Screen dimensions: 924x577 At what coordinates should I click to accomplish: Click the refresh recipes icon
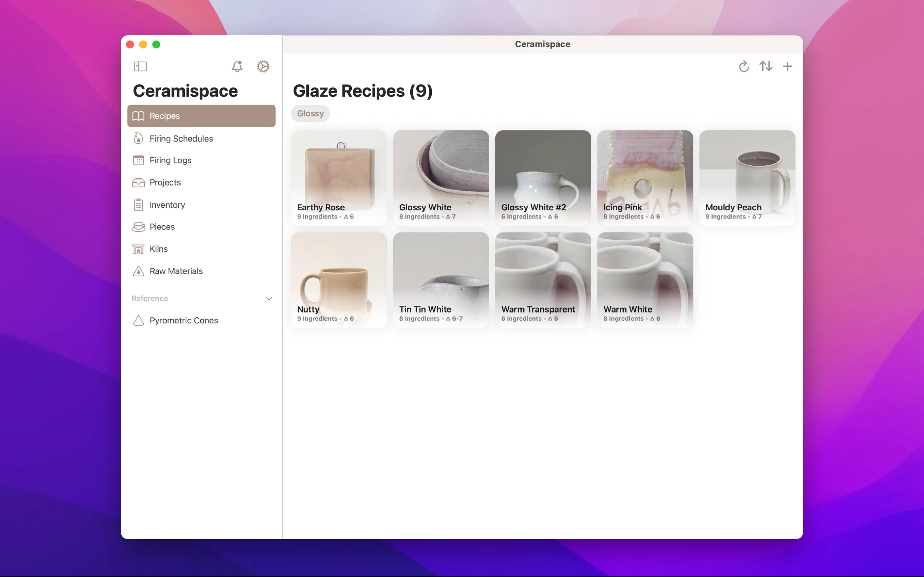click(743, 66)
